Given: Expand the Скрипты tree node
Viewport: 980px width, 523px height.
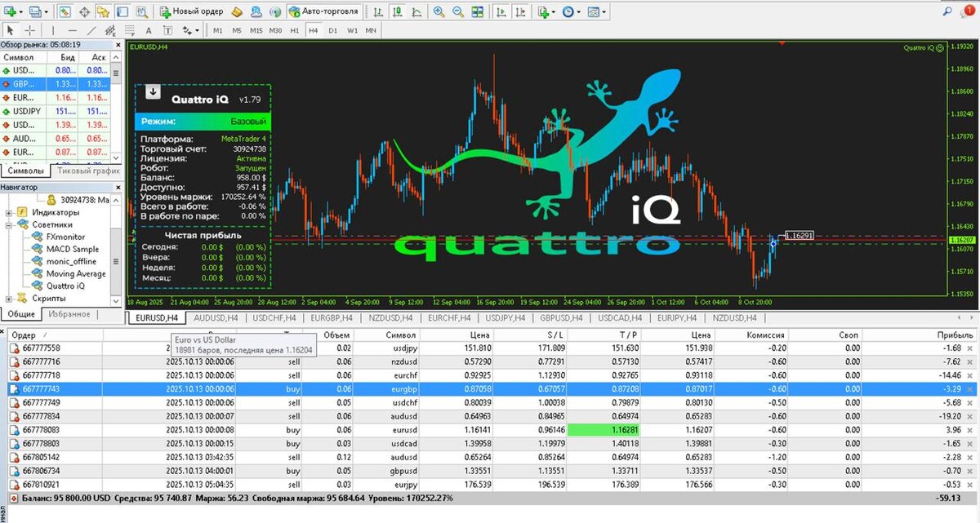Looking at the screenshot, I should pyautogui.click(x=9, y=299).
